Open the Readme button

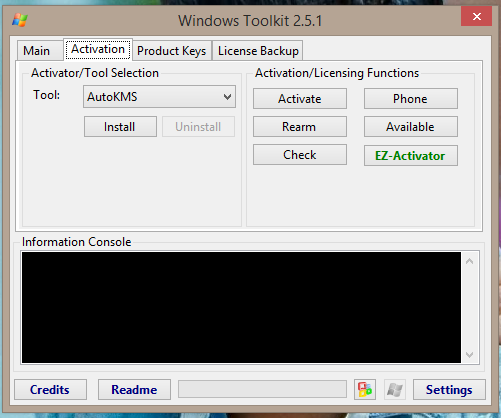pos(134,389)
